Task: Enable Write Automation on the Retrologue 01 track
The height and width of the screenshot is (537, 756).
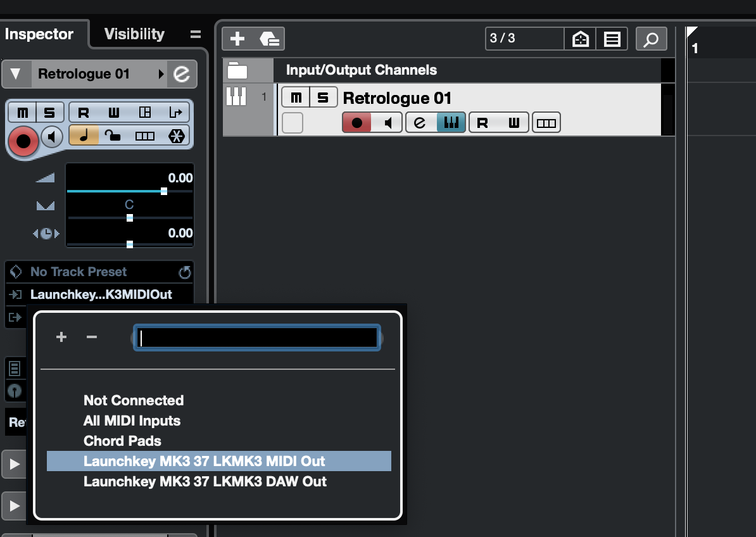Action: [514, 123]
